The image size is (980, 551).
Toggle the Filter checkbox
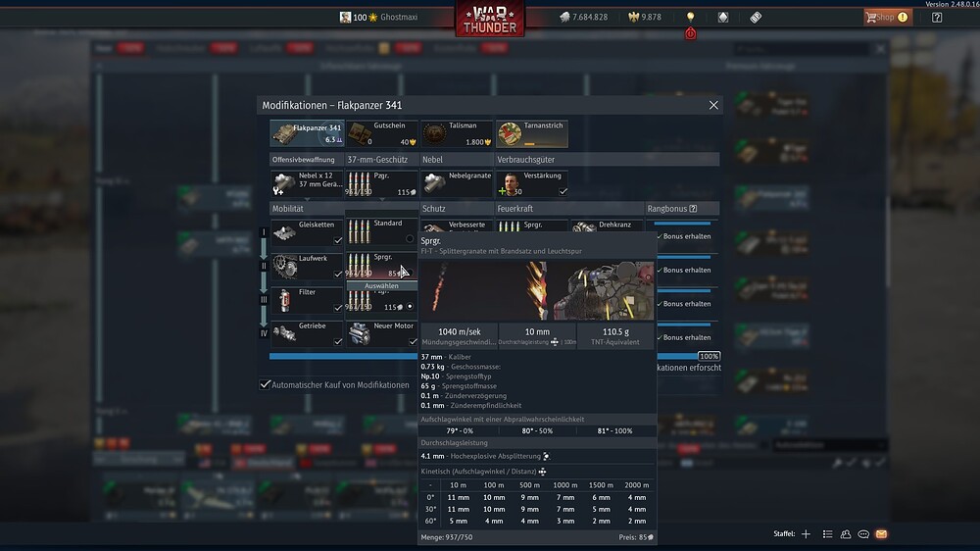(338, 308)
